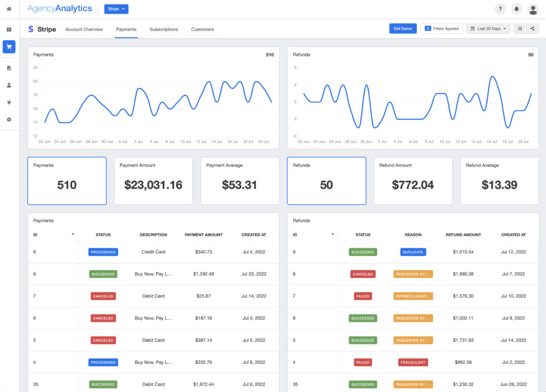Open the integrations plug sidebar icon
Image resolution: width=546 pixels, height=392 pixels.
point(9,102)
